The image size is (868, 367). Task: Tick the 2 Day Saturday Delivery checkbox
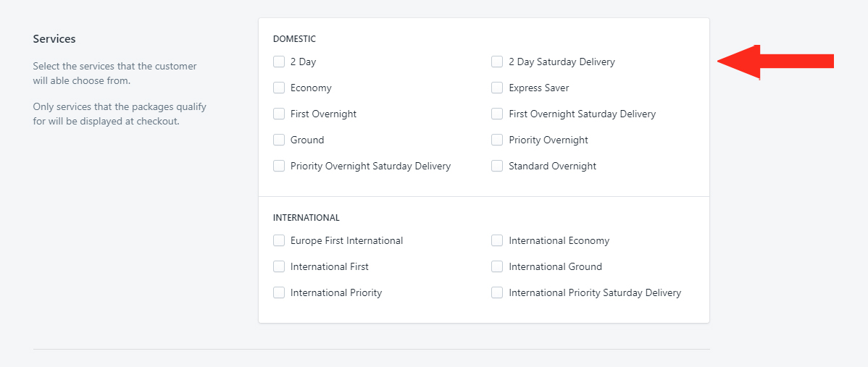497,62
